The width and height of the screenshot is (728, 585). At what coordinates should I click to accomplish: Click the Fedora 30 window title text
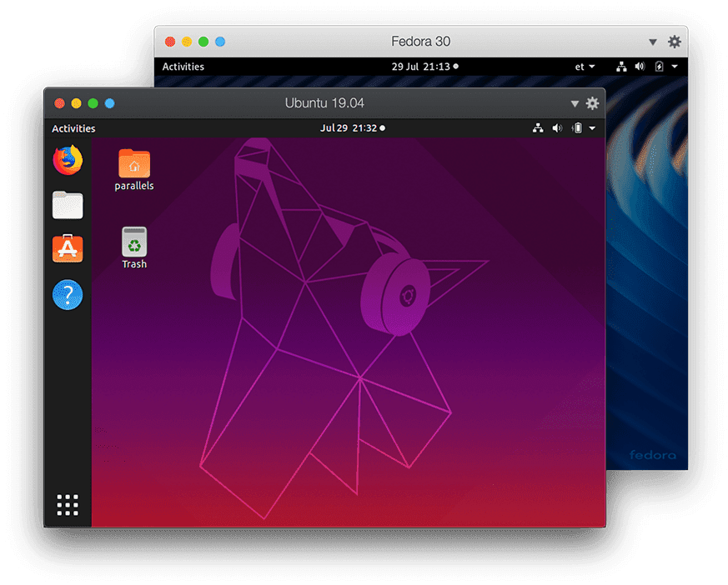pyautogui.click(x=421, y=42)
